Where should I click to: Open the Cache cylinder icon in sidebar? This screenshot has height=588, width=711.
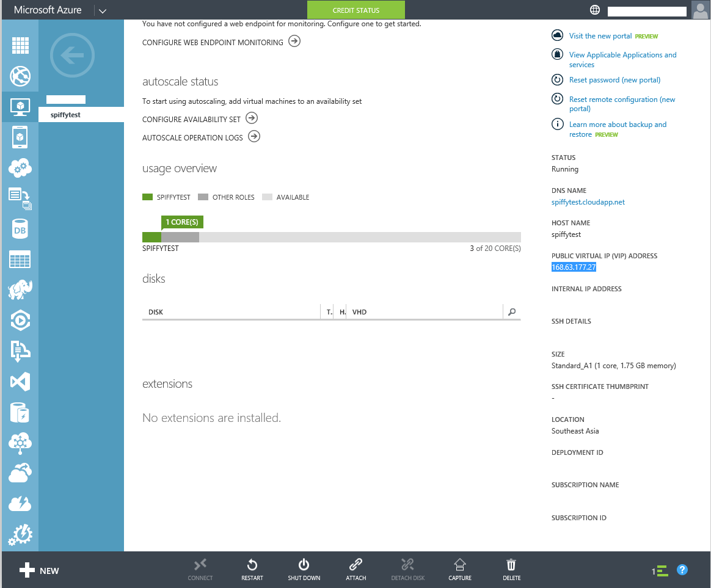coord(20,413)
